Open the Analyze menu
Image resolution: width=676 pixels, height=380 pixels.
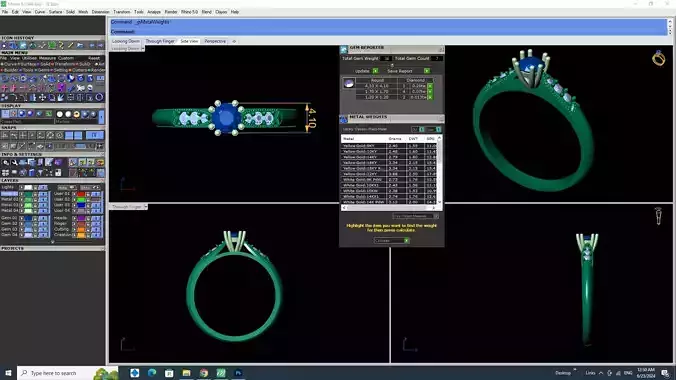tap(154, 12)
